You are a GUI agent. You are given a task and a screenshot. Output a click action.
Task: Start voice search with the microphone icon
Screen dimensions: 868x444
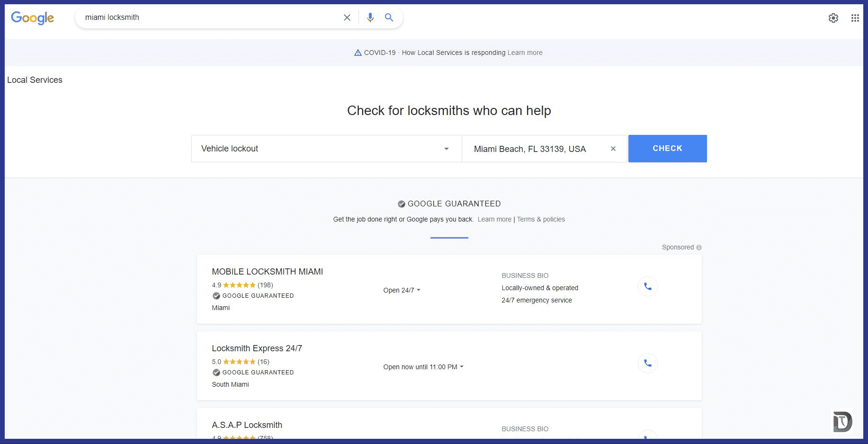pyautogui.click(x=370, y=18)
